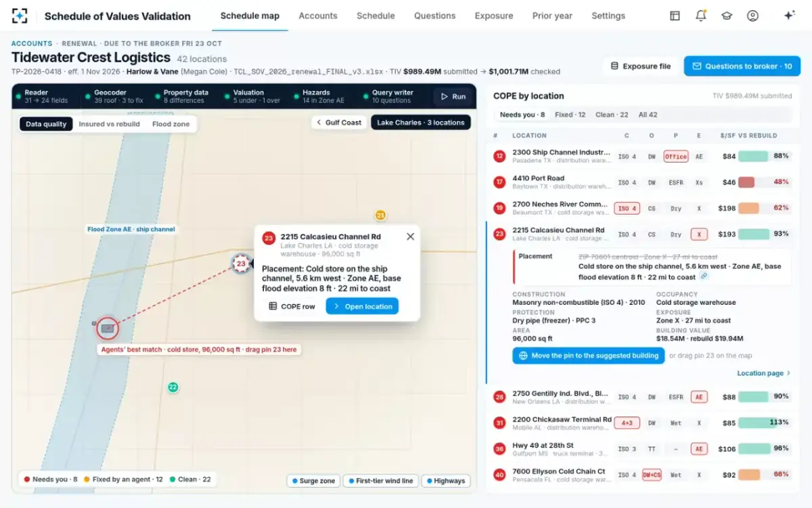Click the X exposure flag on Calcasieu row
812x508 pixels.
(698, 234)
